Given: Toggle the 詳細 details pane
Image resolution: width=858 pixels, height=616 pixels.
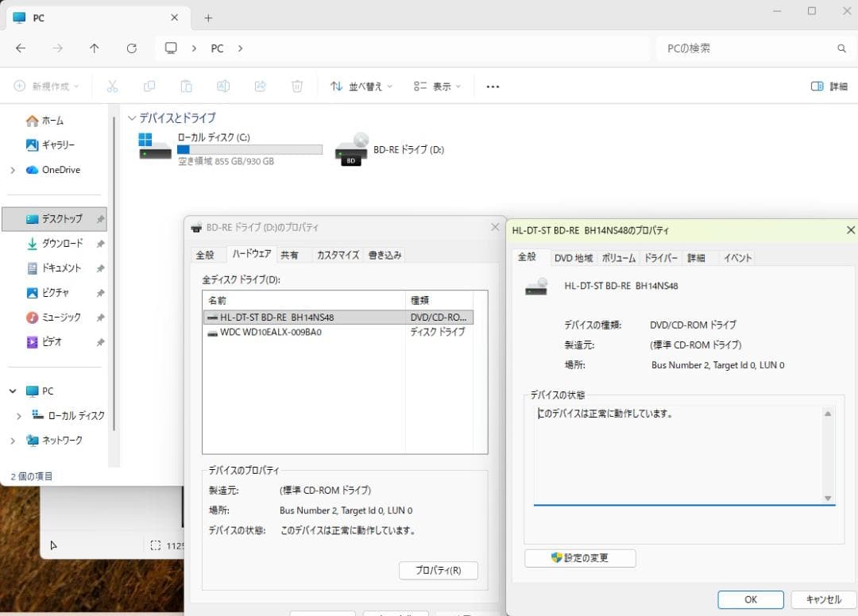Looking at the screenshot, I should 829,86.
